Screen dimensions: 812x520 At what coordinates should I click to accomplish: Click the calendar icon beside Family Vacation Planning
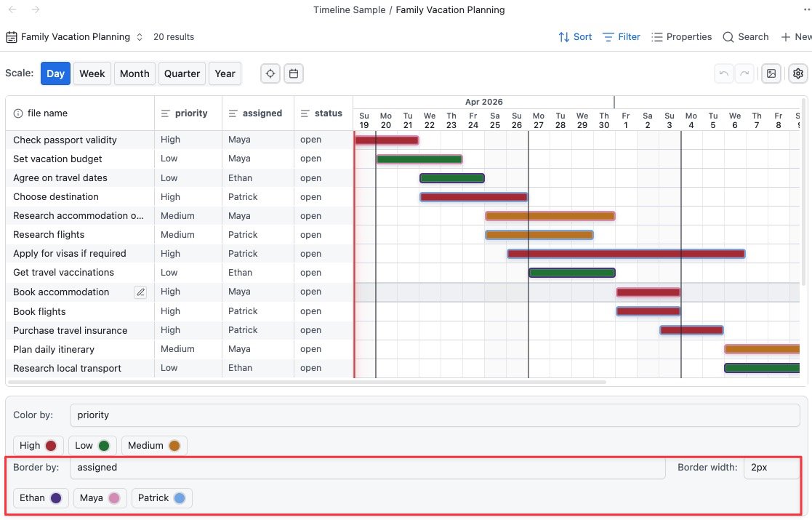point(12,37)
